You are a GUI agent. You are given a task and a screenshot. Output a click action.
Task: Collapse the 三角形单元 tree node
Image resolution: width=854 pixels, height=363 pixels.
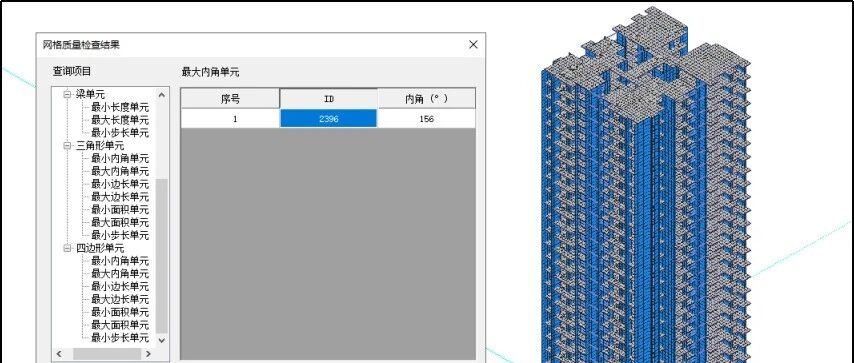pyautogui.click(x=68, y=146)
